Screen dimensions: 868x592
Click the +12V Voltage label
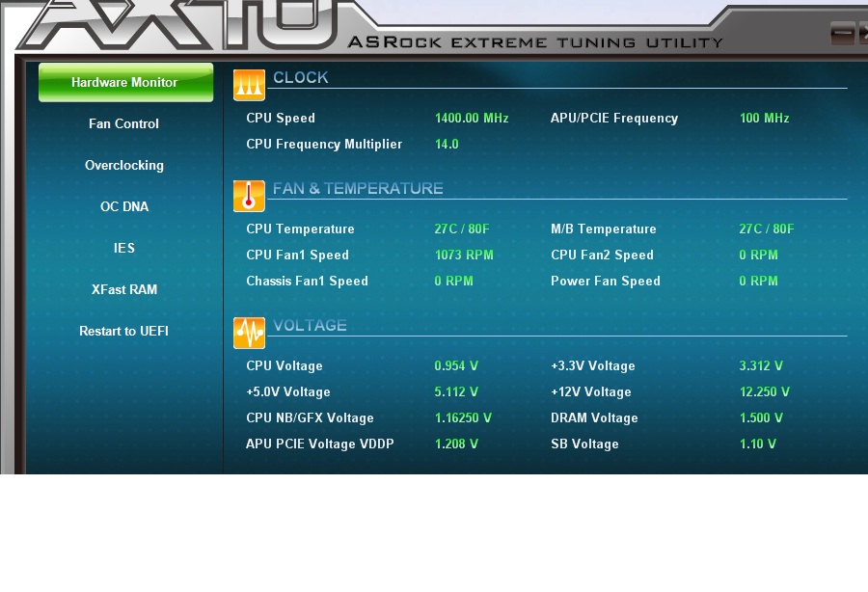coord(591,392)
